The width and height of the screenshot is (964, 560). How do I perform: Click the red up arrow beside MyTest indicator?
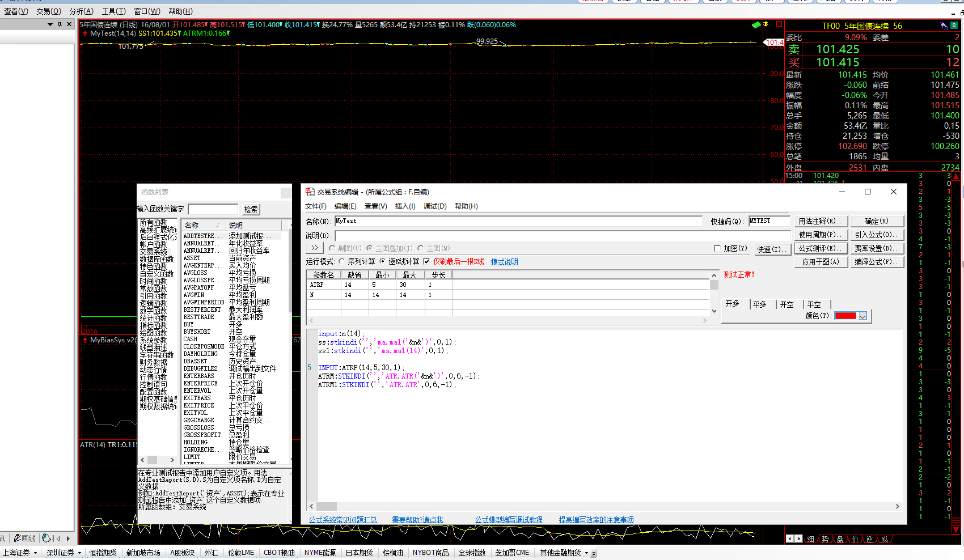coord(85,33)
